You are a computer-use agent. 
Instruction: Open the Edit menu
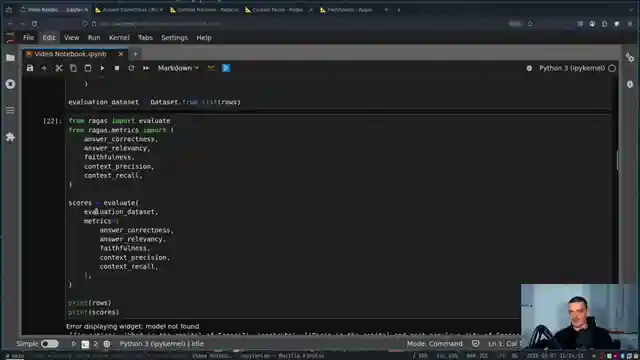(49, 38)
